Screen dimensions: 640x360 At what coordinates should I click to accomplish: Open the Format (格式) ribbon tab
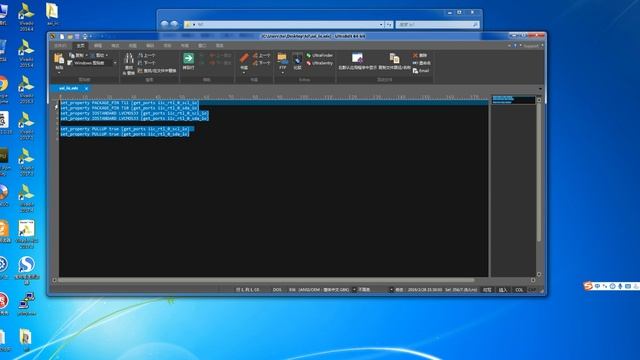[x=116, y=45]
